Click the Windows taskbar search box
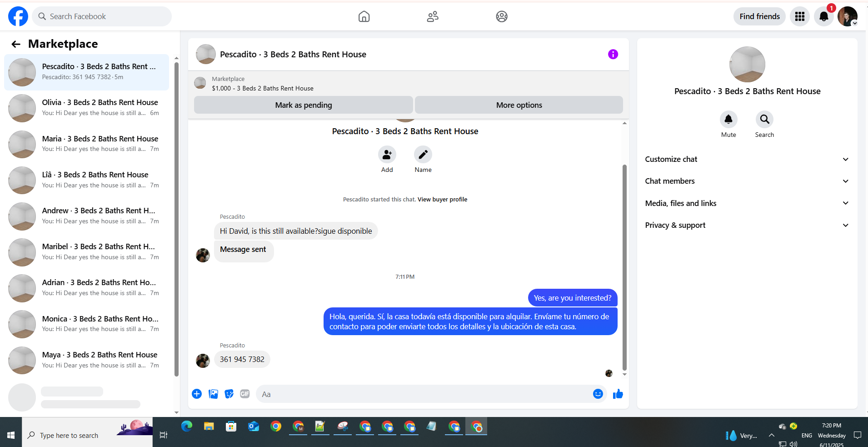 (87, 435)
